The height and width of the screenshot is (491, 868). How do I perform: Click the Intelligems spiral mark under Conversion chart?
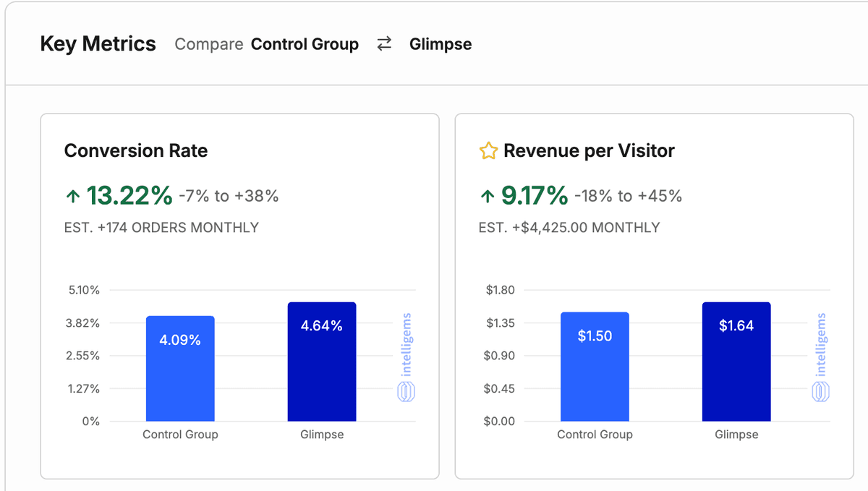[x=407, y=393]
